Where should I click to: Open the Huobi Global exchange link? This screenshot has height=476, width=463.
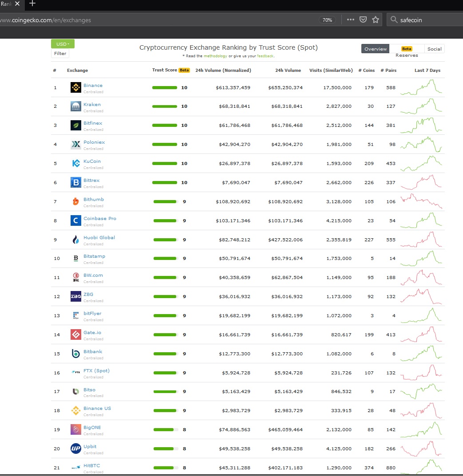tap(99, 237)
